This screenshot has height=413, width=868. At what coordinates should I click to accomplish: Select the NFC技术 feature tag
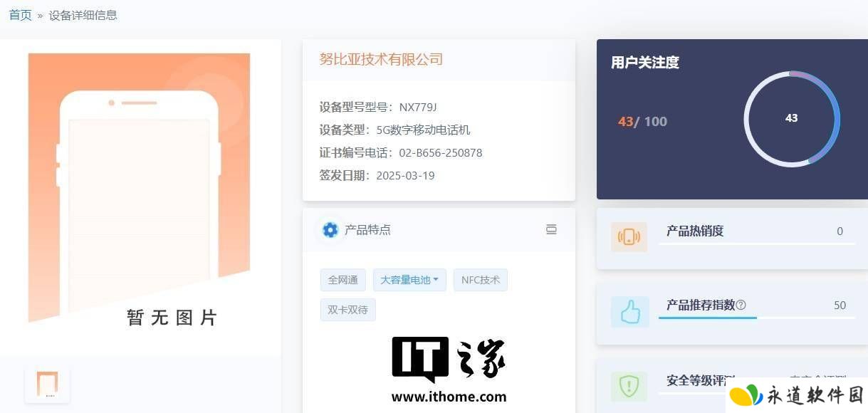[x=481, y=280]
